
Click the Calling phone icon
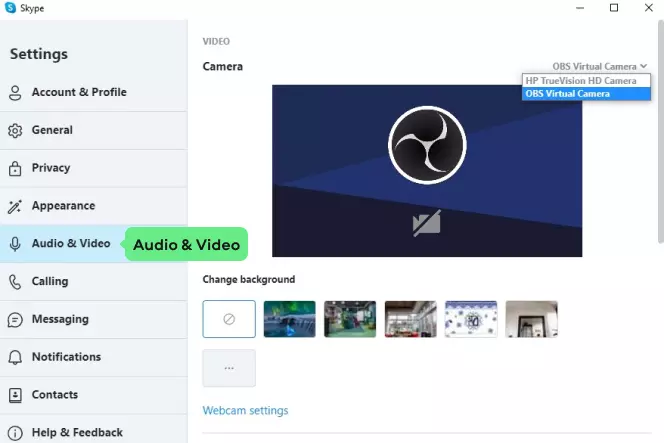(15, 282)
